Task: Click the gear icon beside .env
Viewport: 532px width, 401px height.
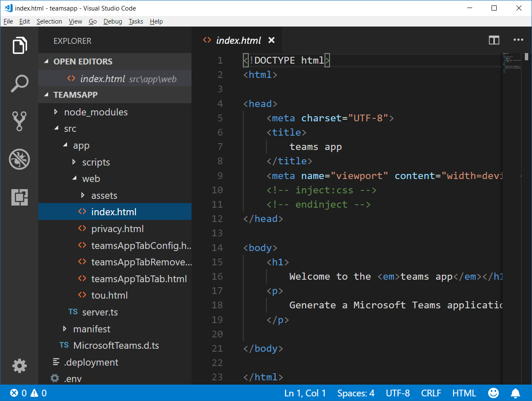Action: [55, 378]
